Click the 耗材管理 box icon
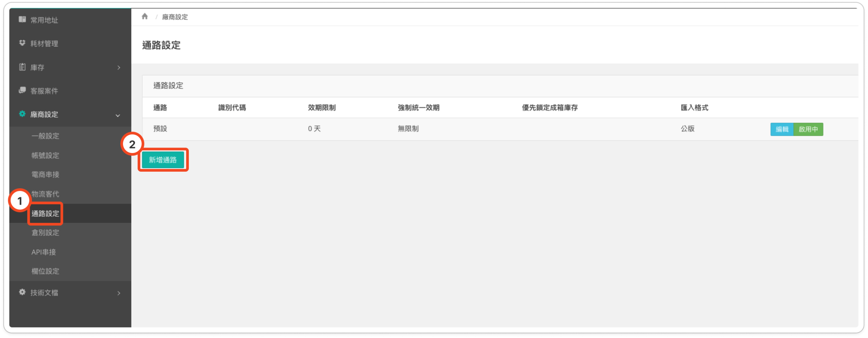Screen dimensions: 868x338 tap(22, 43)
